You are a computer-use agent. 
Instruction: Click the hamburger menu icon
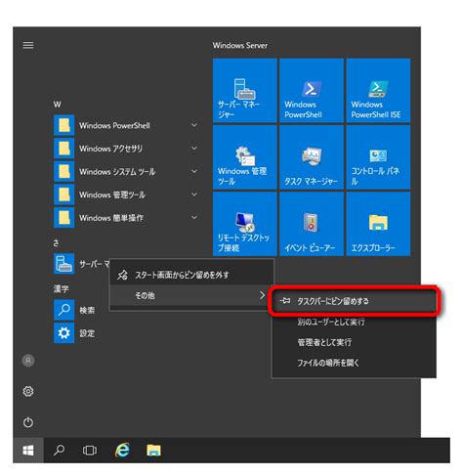pos(28,45)
